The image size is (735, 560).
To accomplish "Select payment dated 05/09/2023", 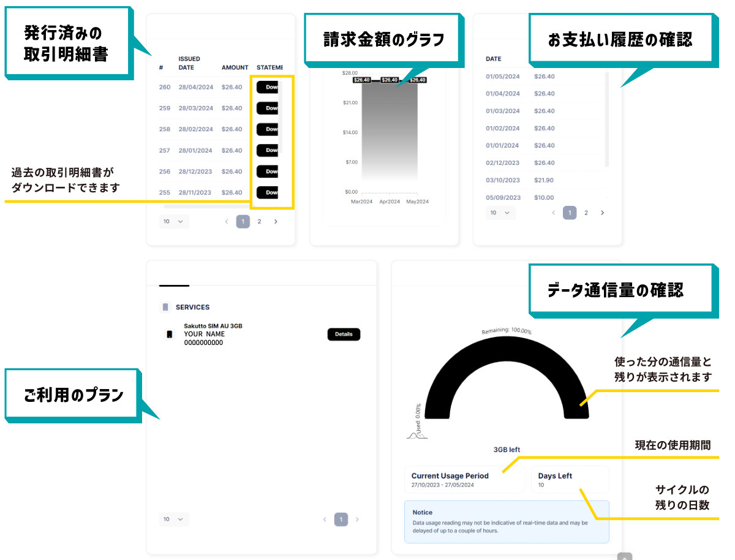I will click(503, 197).
